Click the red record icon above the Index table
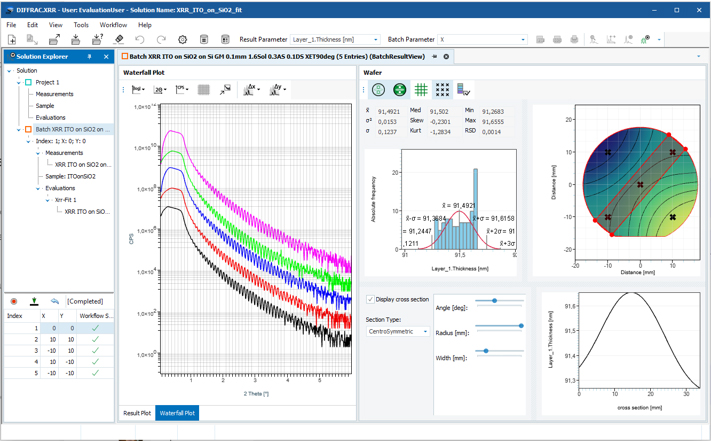 pyautogui.click(x=14, y=301)
